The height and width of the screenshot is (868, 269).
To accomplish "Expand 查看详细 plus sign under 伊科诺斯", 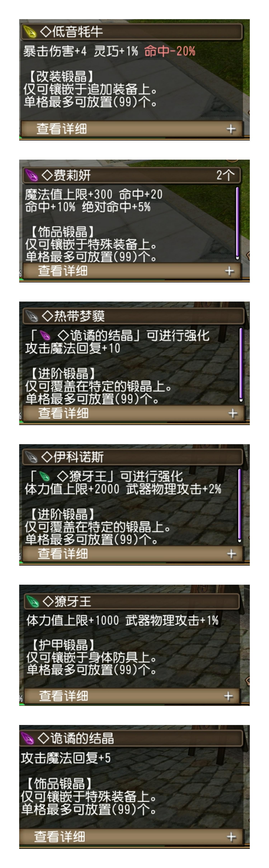I will (x=231, y=554).
